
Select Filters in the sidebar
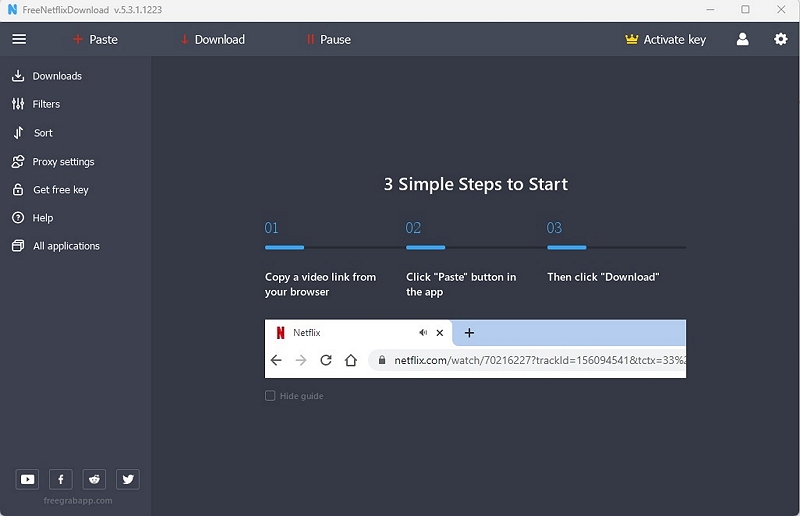point(46,104)
